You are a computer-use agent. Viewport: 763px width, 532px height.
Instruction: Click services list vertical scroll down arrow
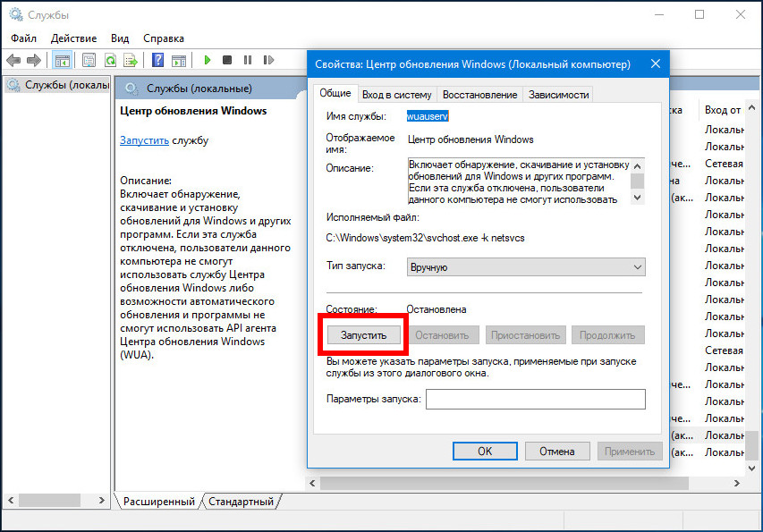tap(751, 469)
